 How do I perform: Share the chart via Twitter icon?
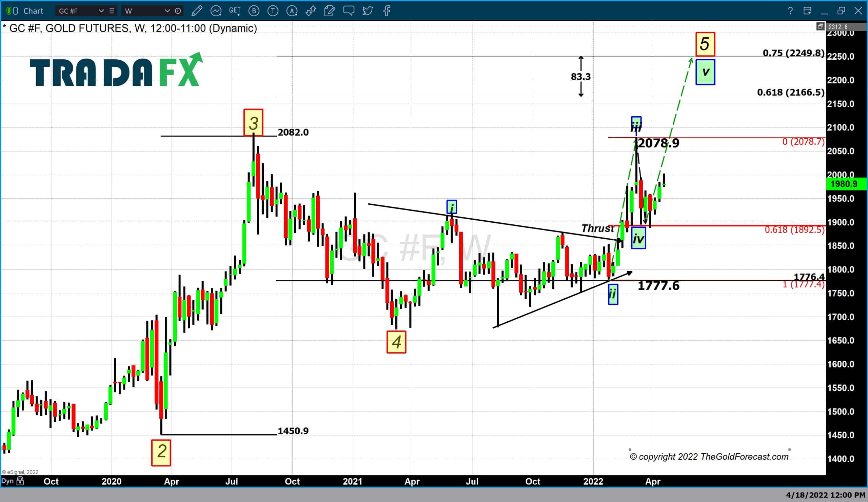click(x=368, y=11)
